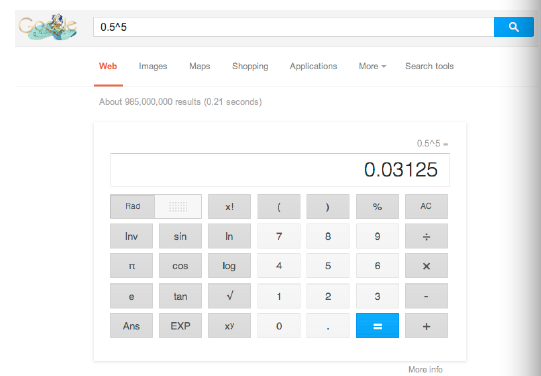Click the number 1 key
Screen dimensions: 541x376
click(x=279, y=296)
